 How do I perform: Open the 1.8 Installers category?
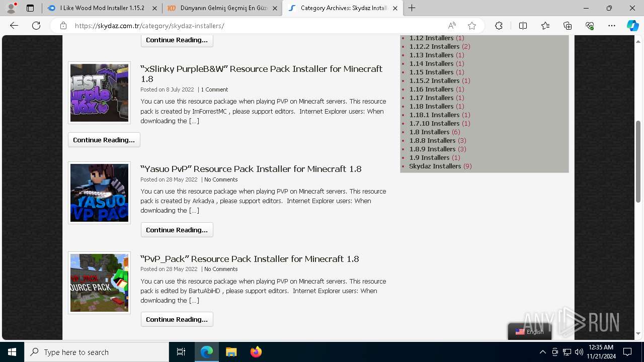429,132
